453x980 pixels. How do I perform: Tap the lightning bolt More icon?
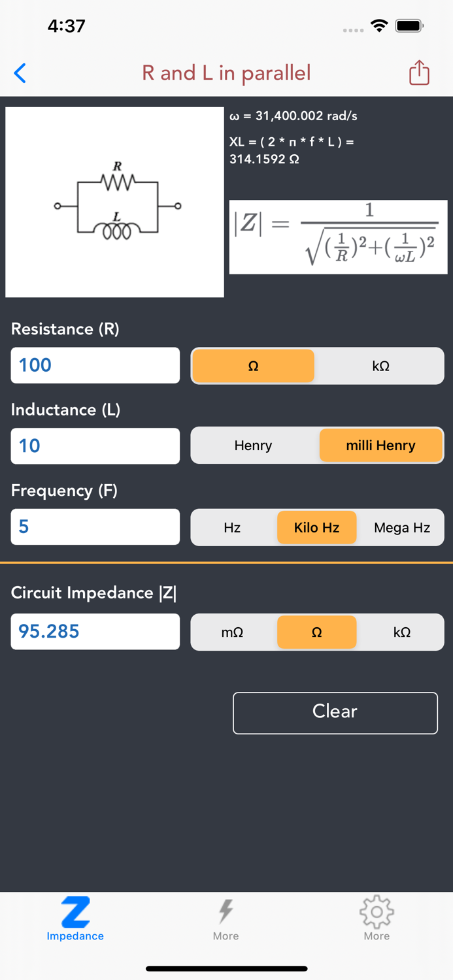click(x=226, y=908)
